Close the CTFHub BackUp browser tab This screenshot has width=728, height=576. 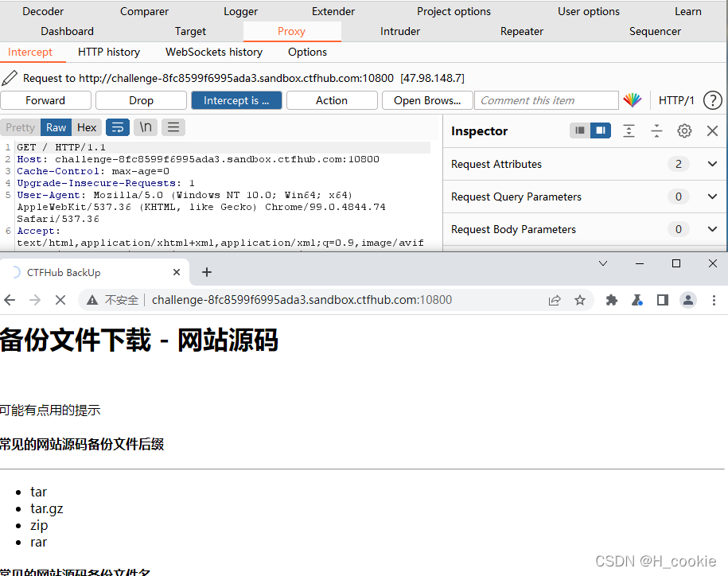click(177, 272)
